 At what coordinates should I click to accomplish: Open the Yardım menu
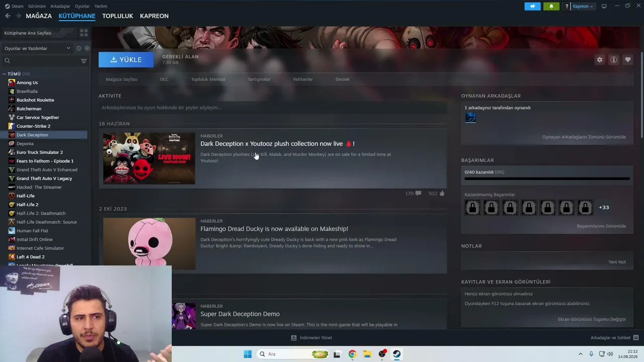[x=101, y=6]
